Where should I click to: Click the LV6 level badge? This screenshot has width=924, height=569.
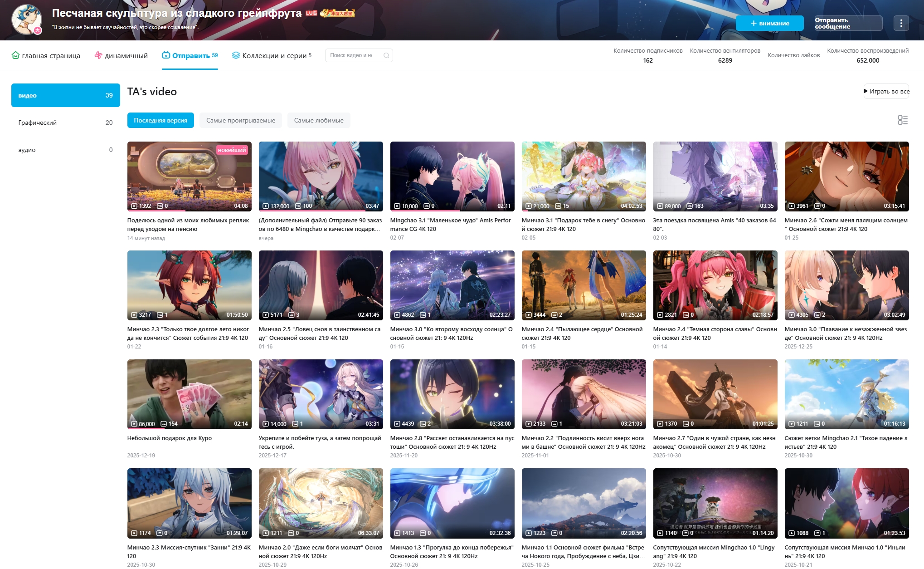(311, 13)
